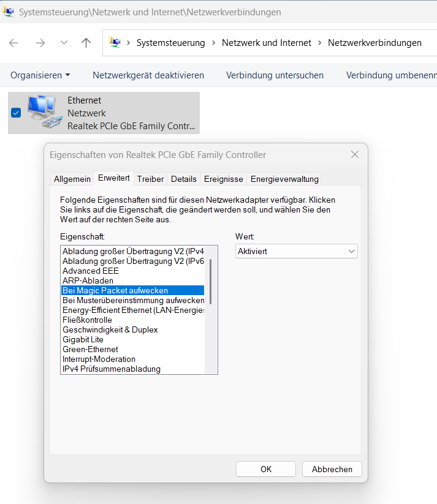Click the address bar network icon
The height and width of the screenshot is (504, 437).
coord(115,42)
